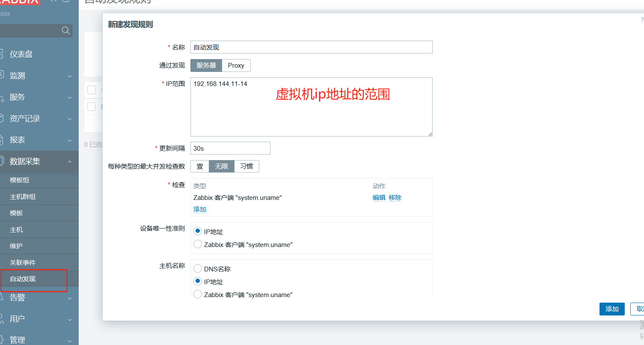
Task: Click the blue 添加 button in dialog footer
Action: point(612,309)
